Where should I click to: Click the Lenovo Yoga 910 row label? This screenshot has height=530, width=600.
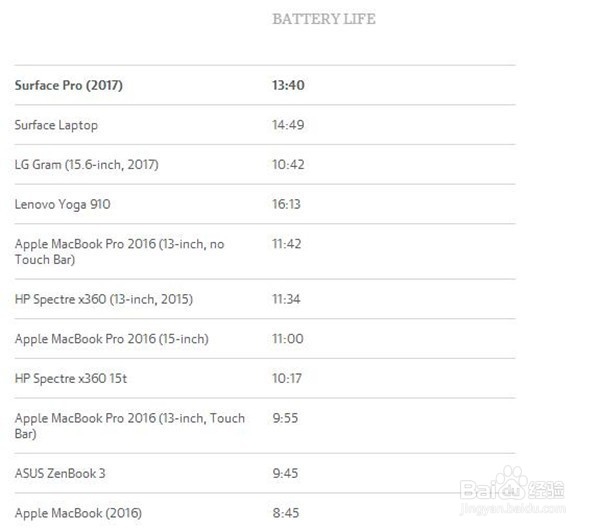(x=62, y=204)
